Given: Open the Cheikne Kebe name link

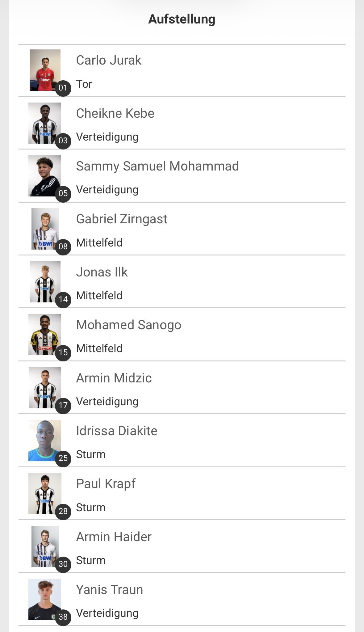Looking at the screenshot, I should pos(115,113).
